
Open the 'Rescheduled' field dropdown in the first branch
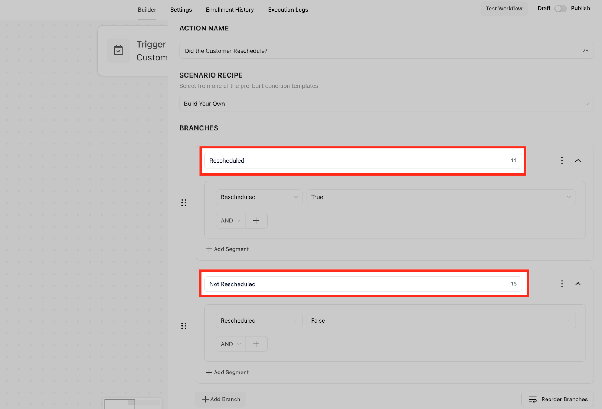pos(259,197)
